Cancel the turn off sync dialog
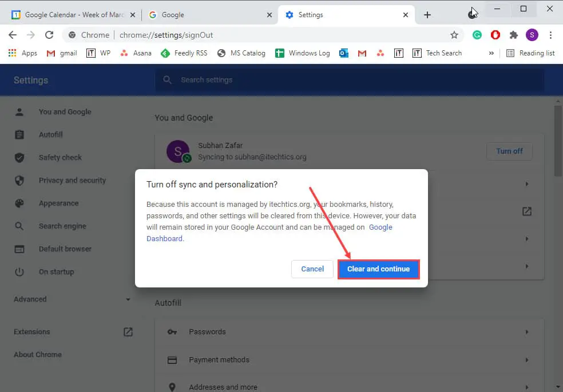 pyautogui.click(x=312, y=269)
